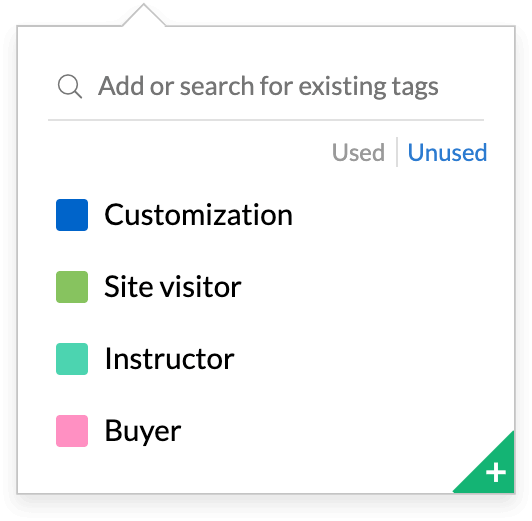Image resolution: width=532 pixels, height=521 pixels.
Task: Click the underline beneath the search field
Action: tap(266, 120)
